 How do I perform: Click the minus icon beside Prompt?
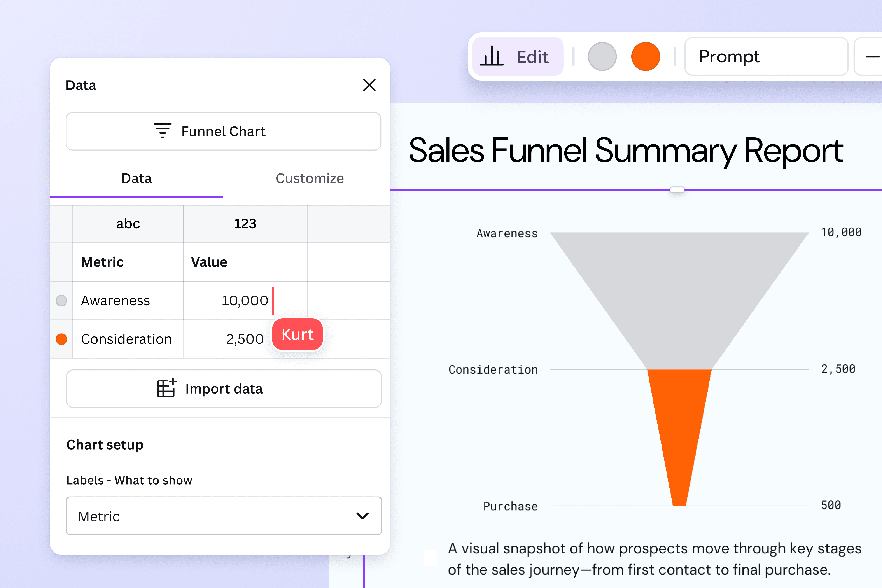(x=872, y=57)
